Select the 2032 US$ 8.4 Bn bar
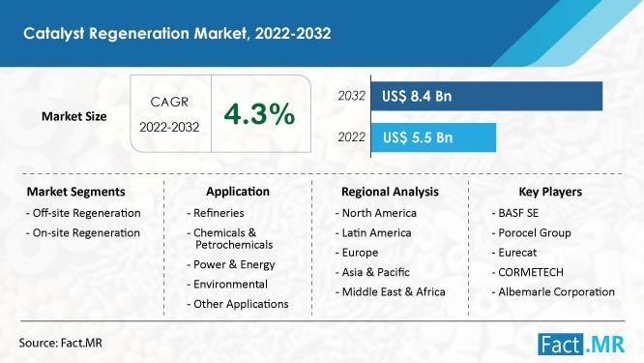The image size is (644, 363). [486, 96]
